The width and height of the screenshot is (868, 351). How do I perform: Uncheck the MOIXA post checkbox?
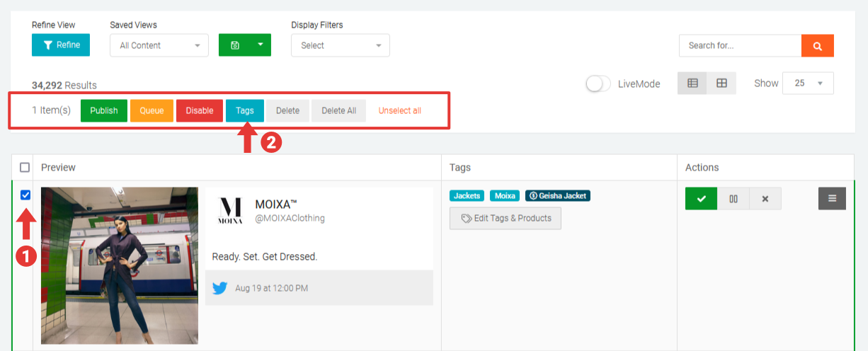pos(25,195)
